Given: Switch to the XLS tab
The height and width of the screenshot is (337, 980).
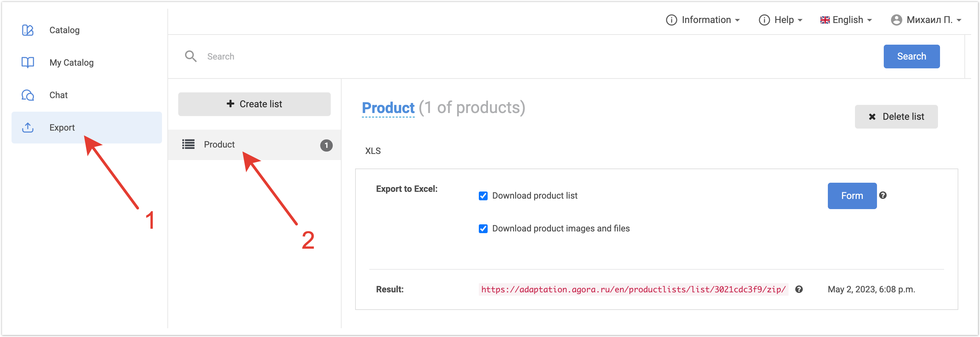Looking at the screenshot, I should coord(373,151).
